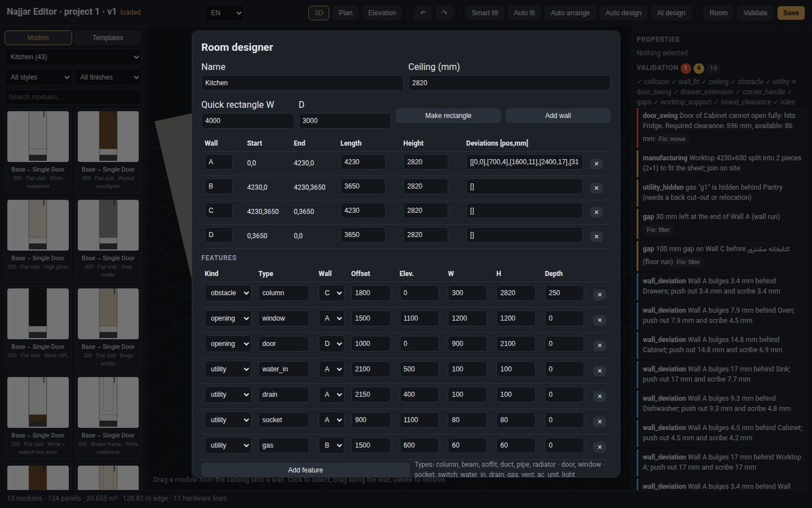The height and width of the screenshot is (508, 812).
Task: Open the EN language dropdown
Action: pos(224,13)
